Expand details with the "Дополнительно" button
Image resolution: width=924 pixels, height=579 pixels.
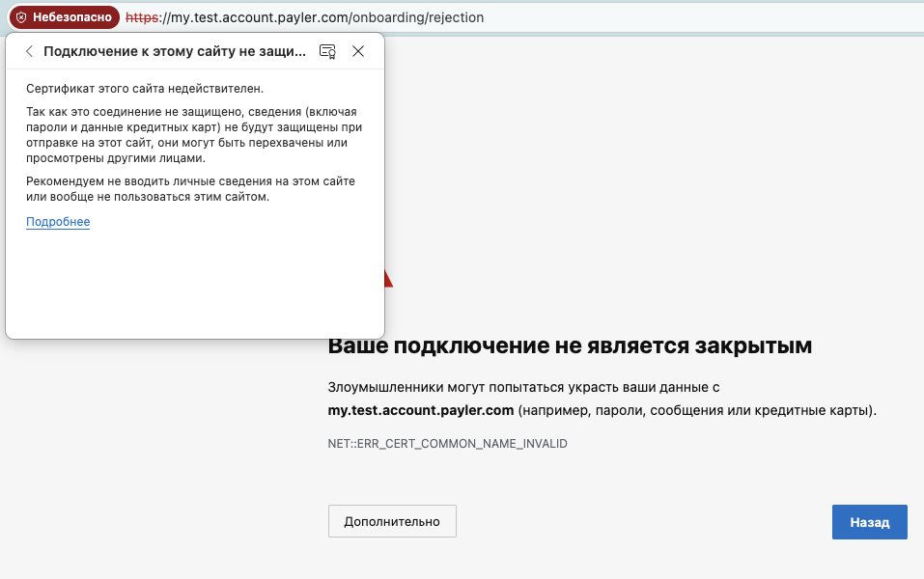(392, 521)
